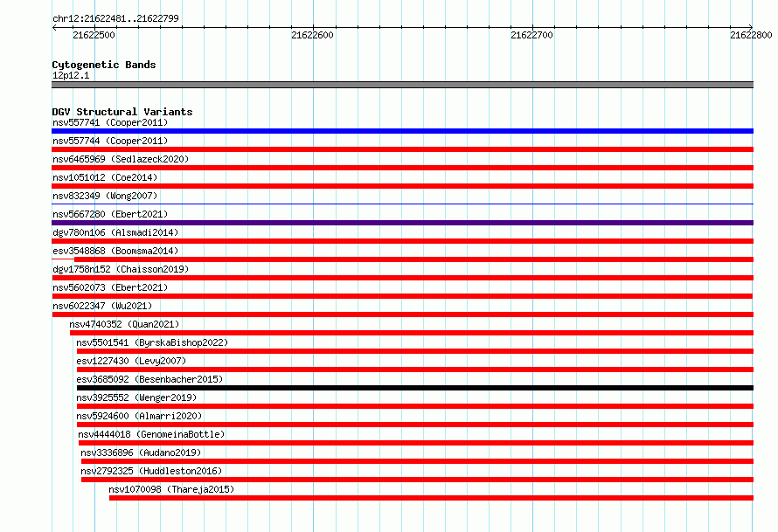Select the nsv6022347 (Wu2021) label
Image resolution: width=778 pixels, height=532 pixels.
click(102, 306)
